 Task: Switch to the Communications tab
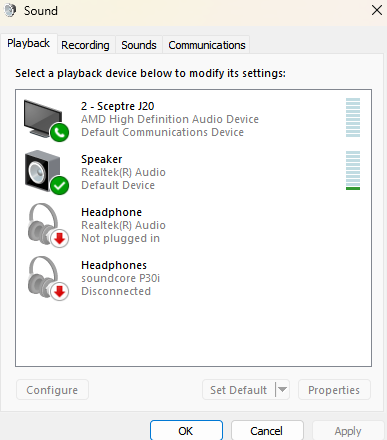point(207,45)
